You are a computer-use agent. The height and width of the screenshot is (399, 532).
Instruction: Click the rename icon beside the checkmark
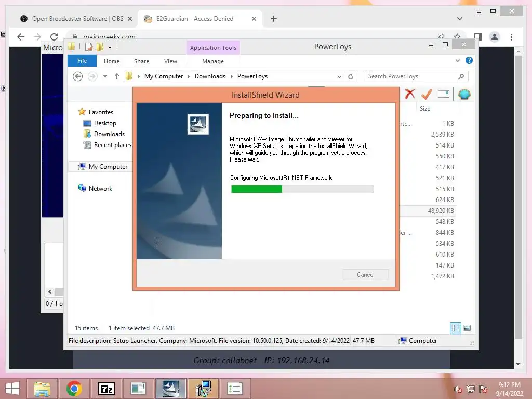coord(444,94)
